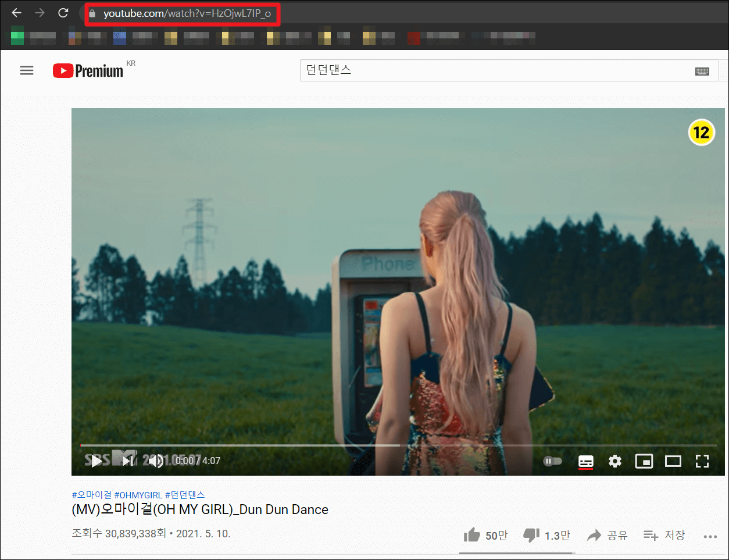Turn on subtitles with the CC icon
The width and height of the screenshot is (729, 560).
[585, 461]
